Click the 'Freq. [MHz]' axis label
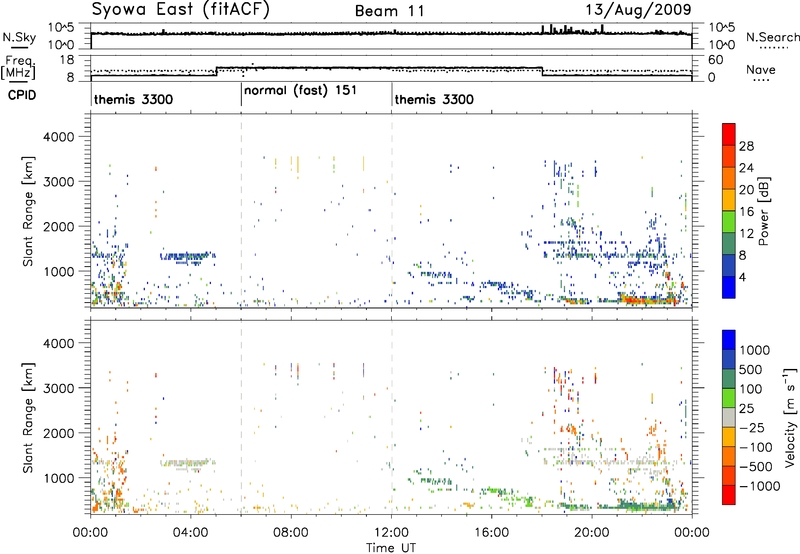The height and width of the screenshot is (554, 800). point(18,67)
